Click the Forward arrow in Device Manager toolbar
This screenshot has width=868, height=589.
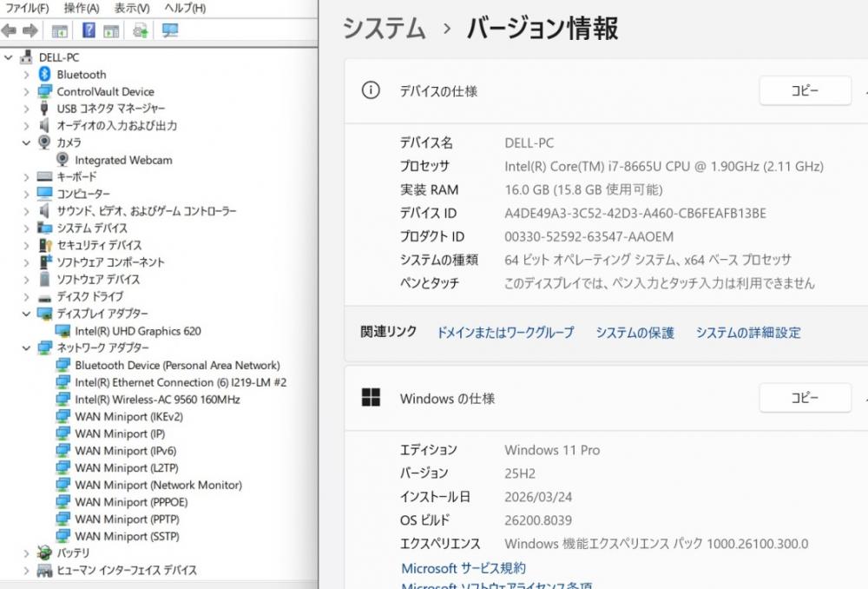[30, 30]
